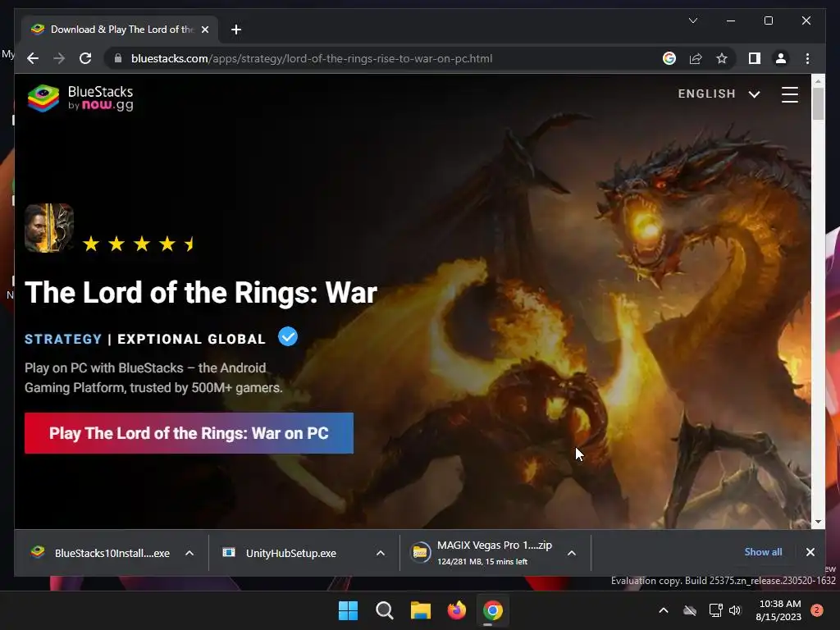The image size is (840, 630).
Task: Open the hamburger site menu
Action: click(x=790, y=94)
